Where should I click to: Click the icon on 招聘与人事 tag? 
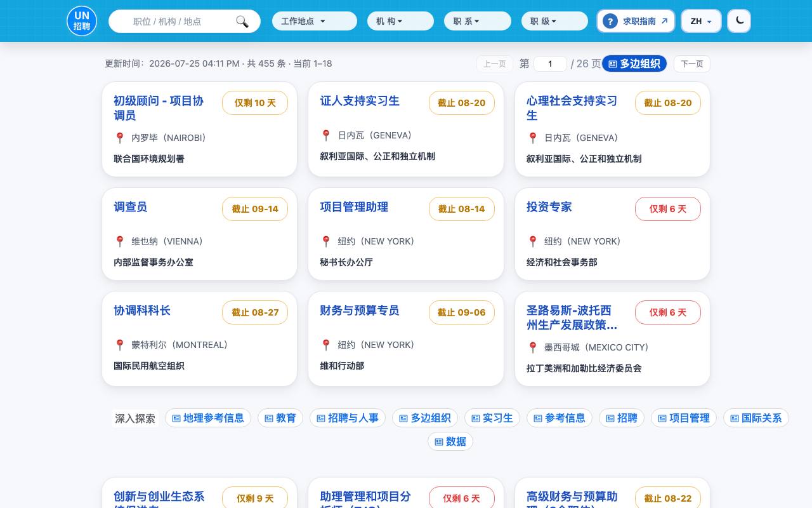click(x=321, y=418)
